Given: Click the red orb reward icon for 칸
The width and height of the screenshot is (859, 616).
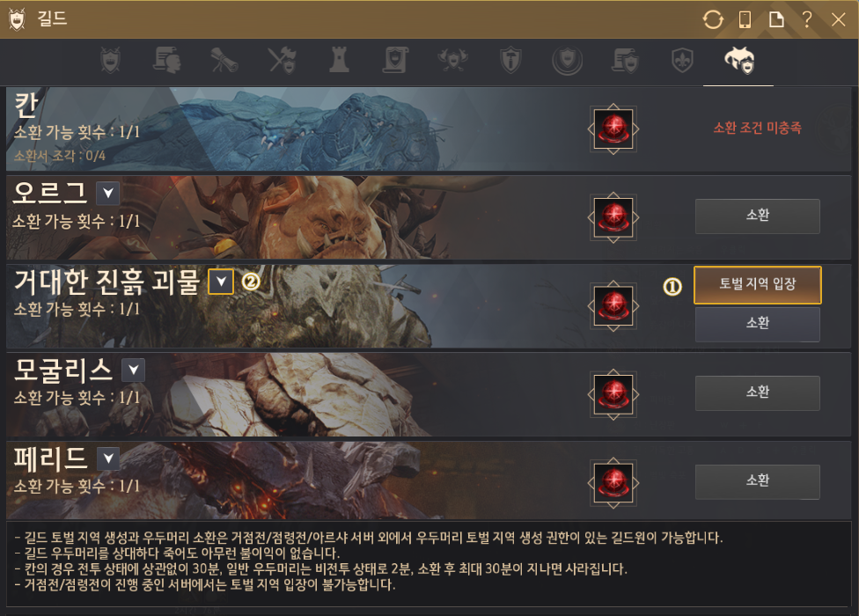Looking at the screenshot, I should point(613,129).
